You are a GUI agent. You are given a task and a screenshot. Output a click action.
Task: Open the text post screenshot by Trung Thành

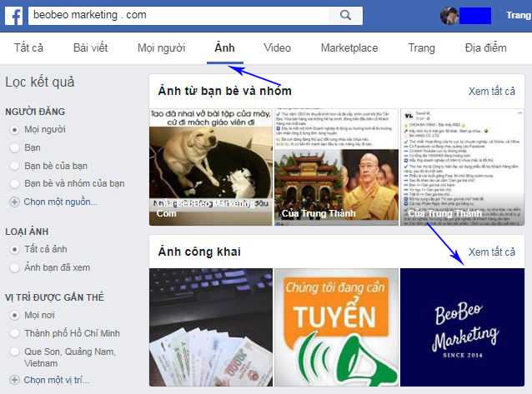pos(463,167)
